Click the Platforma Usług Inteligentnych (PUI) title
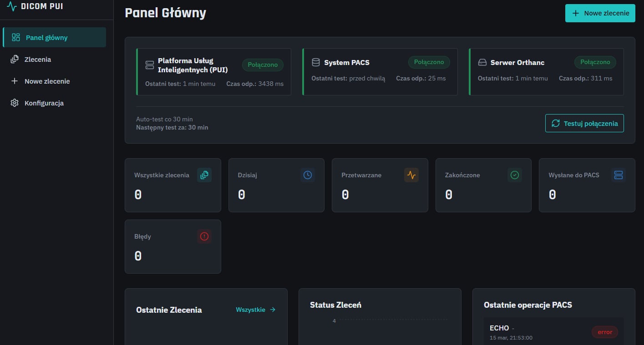 (193, 65)
